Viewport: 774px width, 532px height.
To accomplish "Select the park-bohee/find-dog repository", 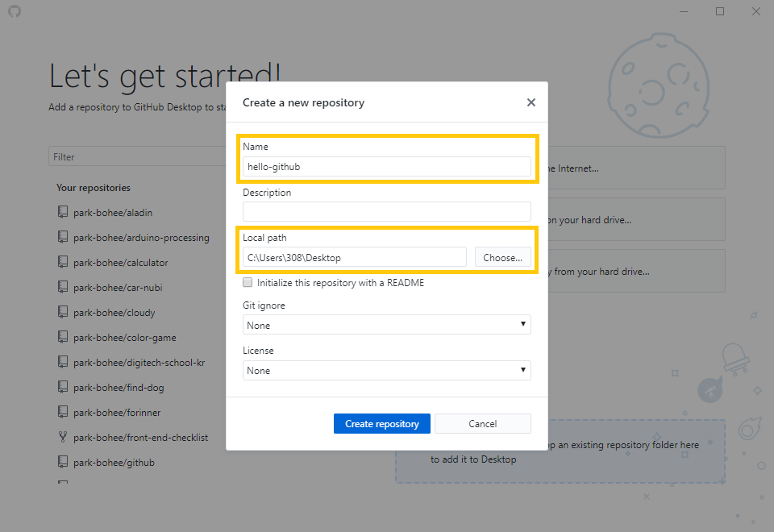I will 119,388.
